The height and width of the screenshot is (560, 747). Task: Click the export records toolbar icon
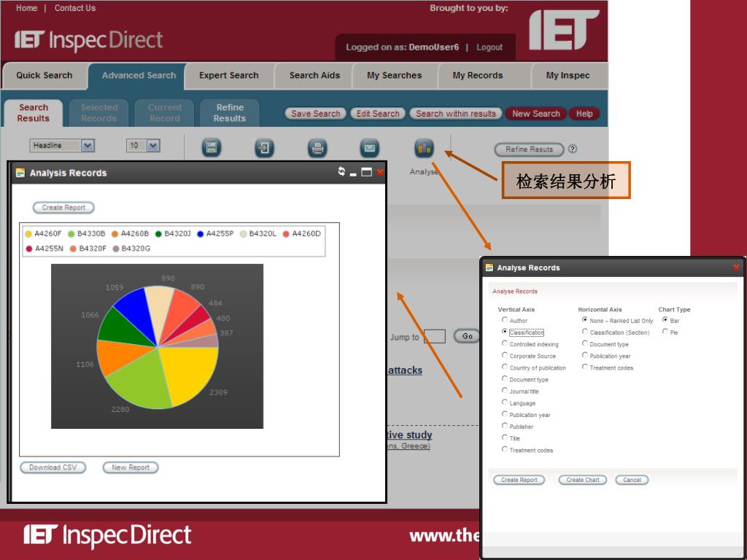pos(264,147)
